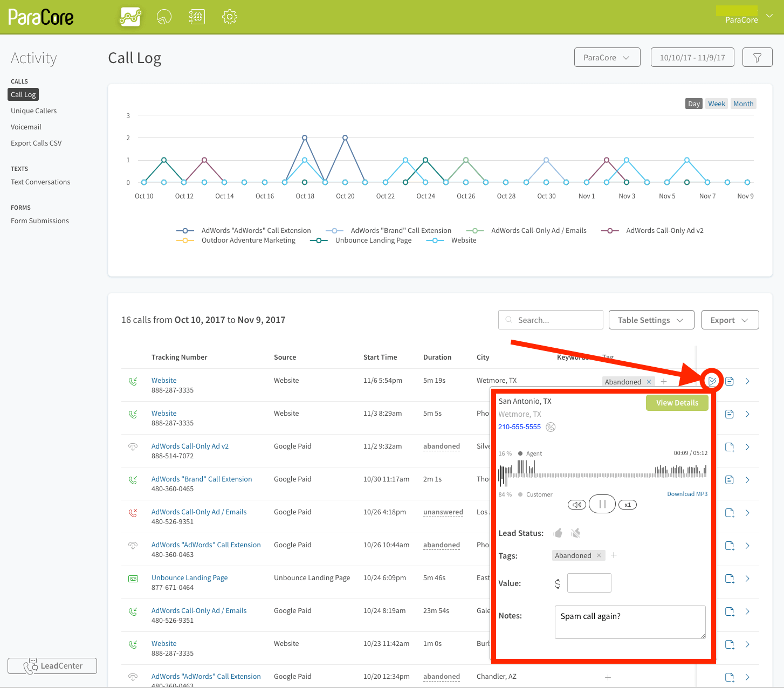Click Download MP3 link
This screenshot has height=688, width=784.
(687, 494)
